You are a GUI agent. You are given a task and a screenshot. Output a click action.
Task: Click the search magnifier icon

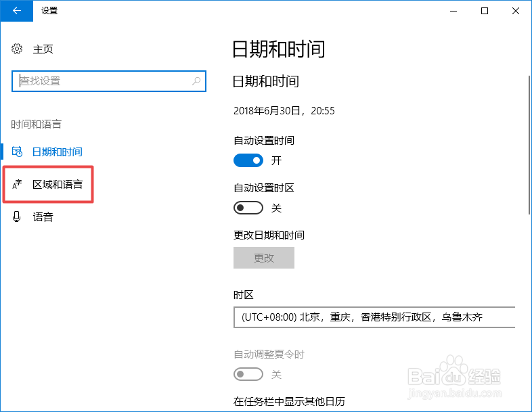pyautogui.click(x=196, y=81)
